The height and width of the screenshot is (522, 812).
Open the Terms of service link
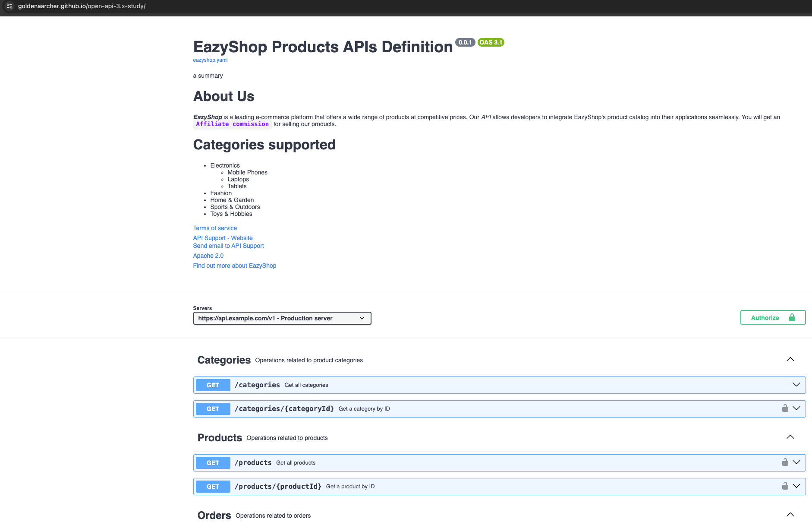click(x=215, y=228)
